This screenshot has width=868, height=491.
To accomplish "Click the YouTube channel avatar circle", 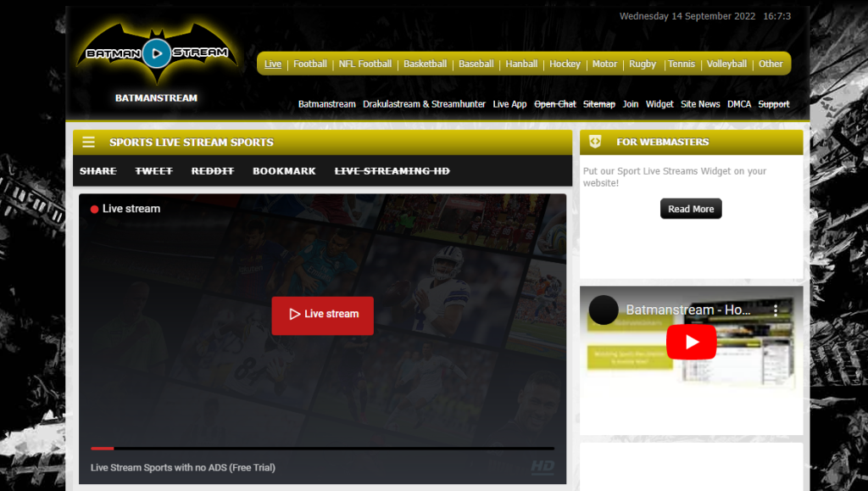I will click(604, 310).
